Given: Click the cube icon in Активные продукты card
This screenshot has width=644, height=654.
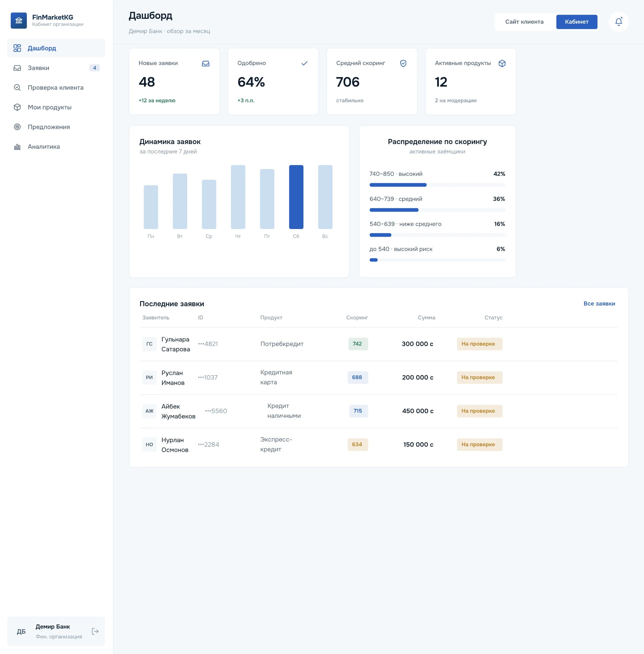Looking at the screenshot, I should [x=502, y=63].
